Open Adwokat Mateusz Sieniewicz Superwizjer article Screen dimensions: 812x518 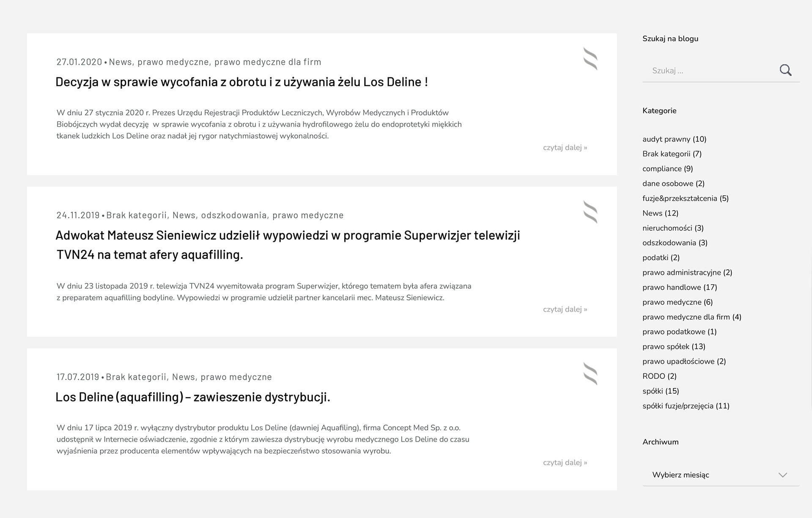288,245
